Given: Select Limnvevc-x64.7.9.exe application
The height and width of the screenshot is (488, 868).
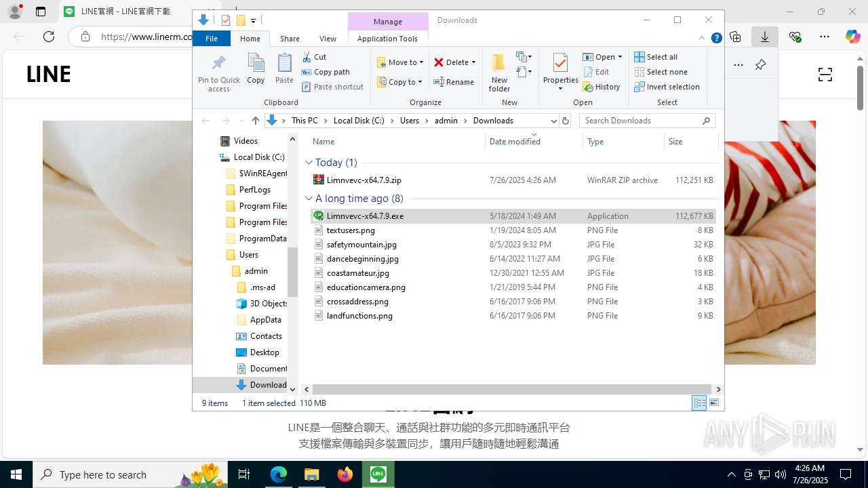Looking at the screenshot, I should point(513,216).
